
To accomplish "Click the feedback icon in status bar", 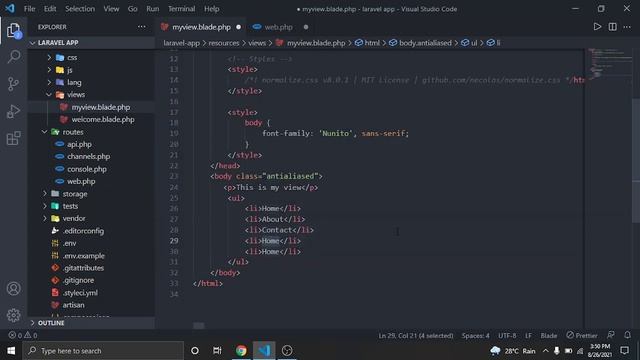I will point(611,335).
